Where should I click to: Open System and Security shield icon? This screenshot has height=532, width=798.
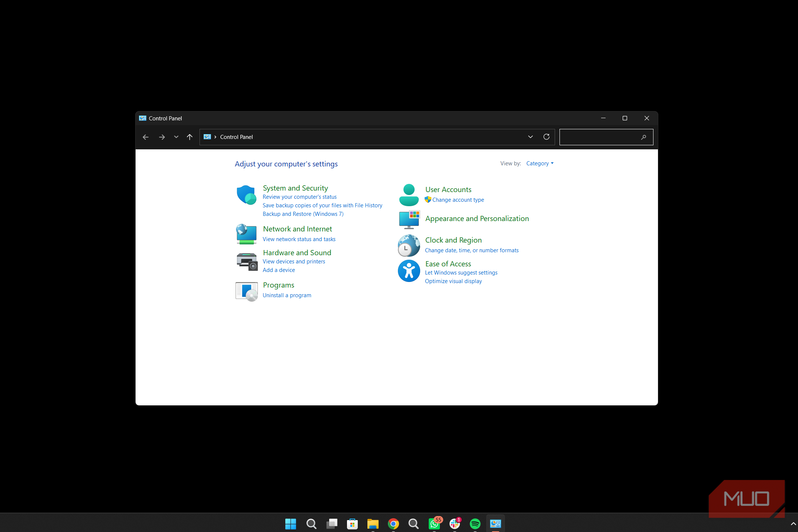coord(246,195)
